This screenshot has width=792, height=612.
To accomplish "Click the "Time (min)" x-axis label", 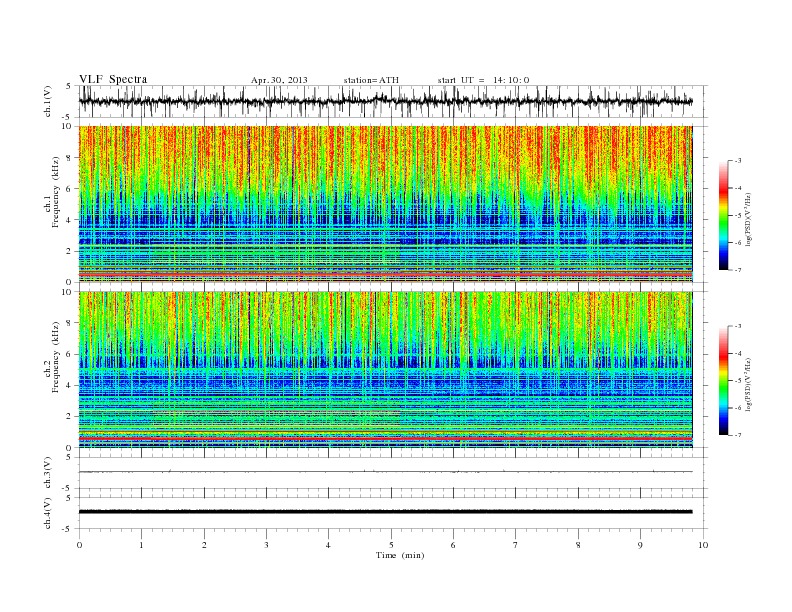I will [x=400, y=555].
